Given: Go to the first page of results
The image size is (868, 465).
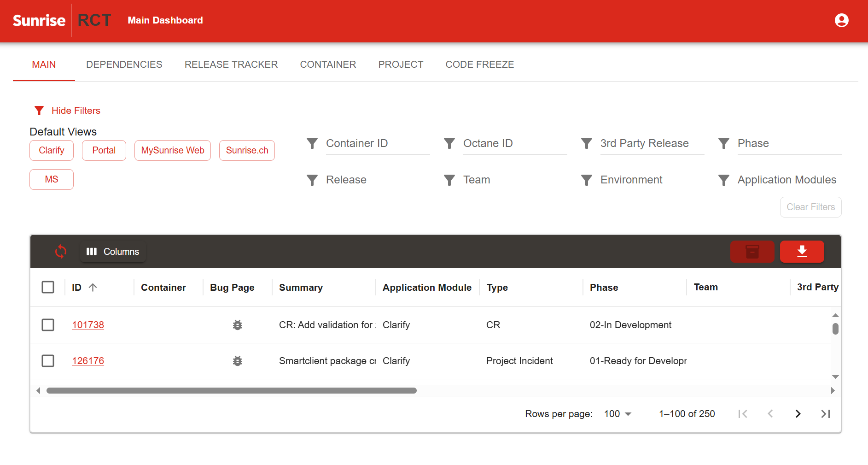Looking at the screenshot, I should point(743,414).
